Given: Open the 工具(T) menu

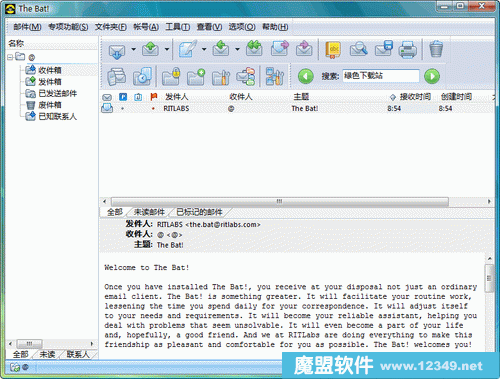Looking at the screenshot, I should coord(178,27).
